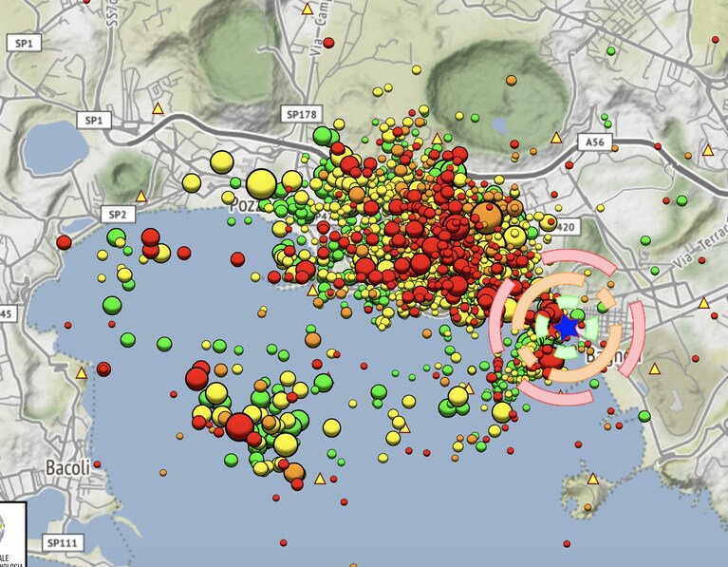Select the red quake dot on Via Campana
Screen dimensions: 728x567
click(x=328, y=44)
